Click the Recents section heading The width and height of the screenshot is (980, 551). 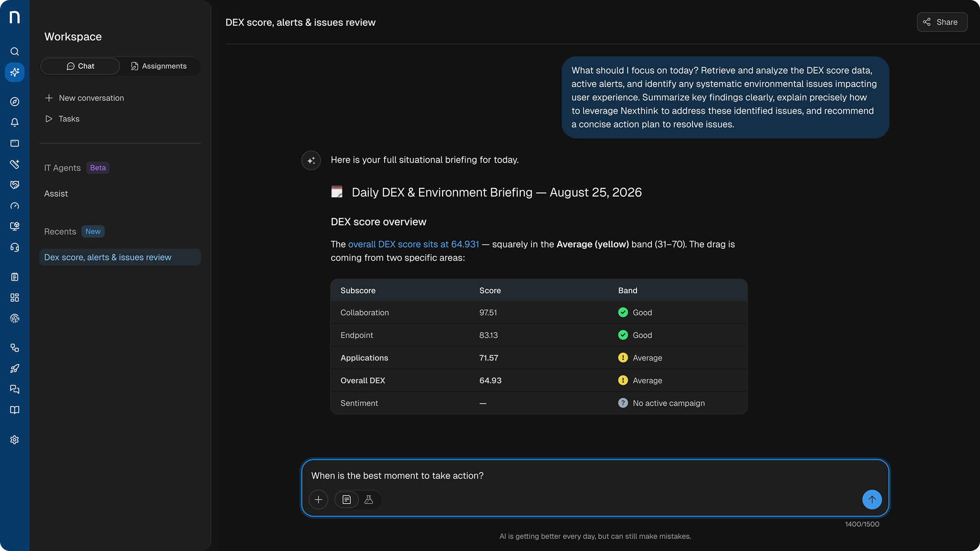click(60, 231)
